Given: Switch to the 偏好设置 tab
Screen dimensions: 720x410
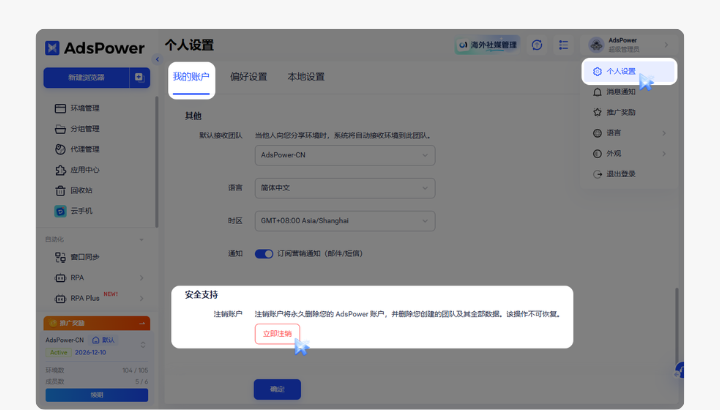Looking at the screenshot, I should (x=248, y=77).
